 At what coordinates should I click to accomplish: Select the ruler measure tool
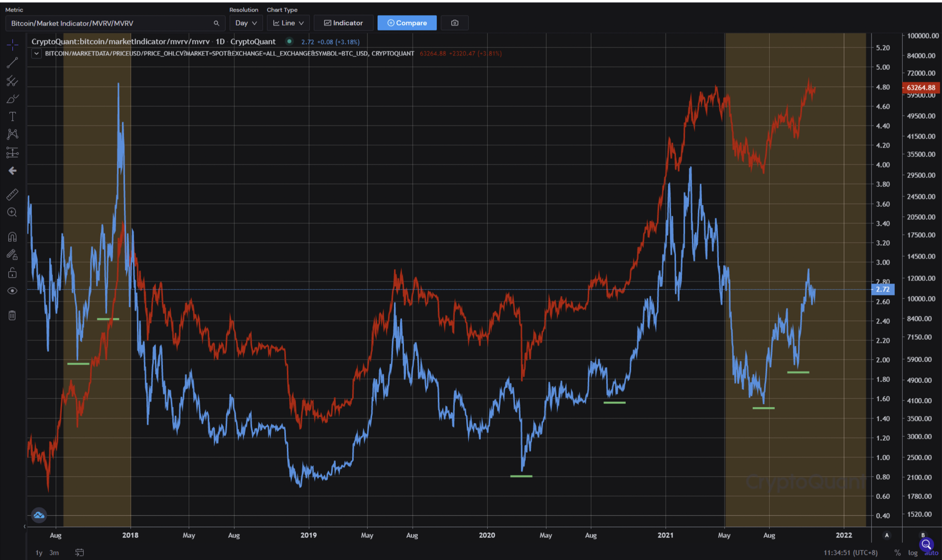click(12, 194)
